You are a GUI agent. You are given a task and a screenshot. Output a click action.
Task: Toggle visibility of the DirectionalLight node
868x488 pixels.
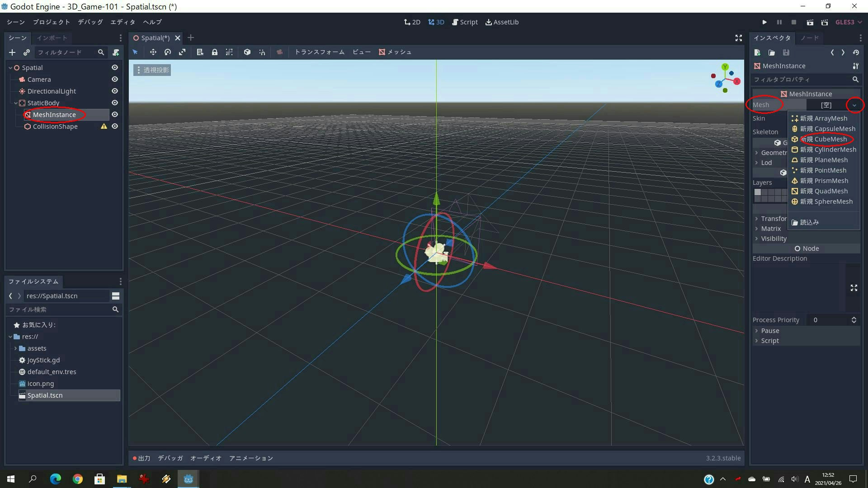[114, 91]
